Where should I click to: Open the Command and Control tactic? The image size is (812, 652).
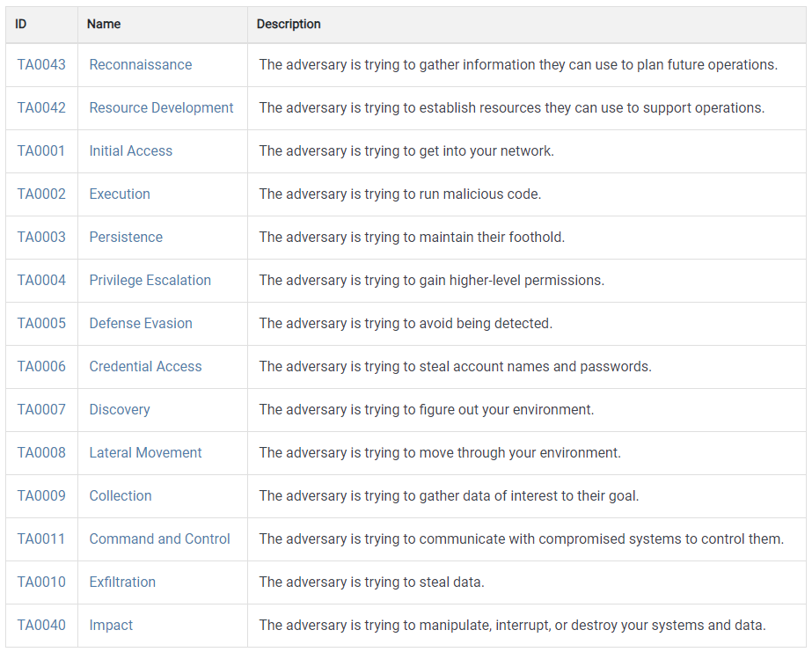159,538
